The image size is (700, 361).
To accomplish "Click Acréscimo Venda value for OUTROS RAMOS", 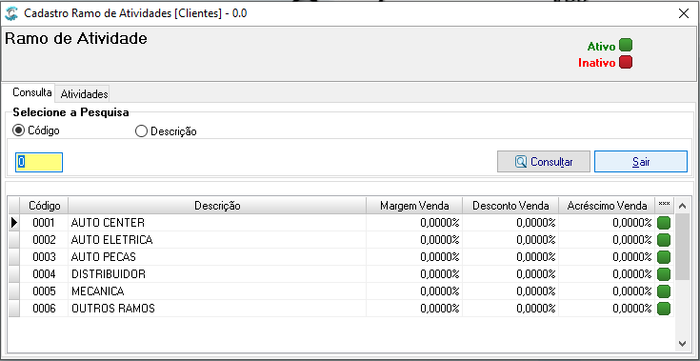I will pyautogui.click(x=607, y=308).
